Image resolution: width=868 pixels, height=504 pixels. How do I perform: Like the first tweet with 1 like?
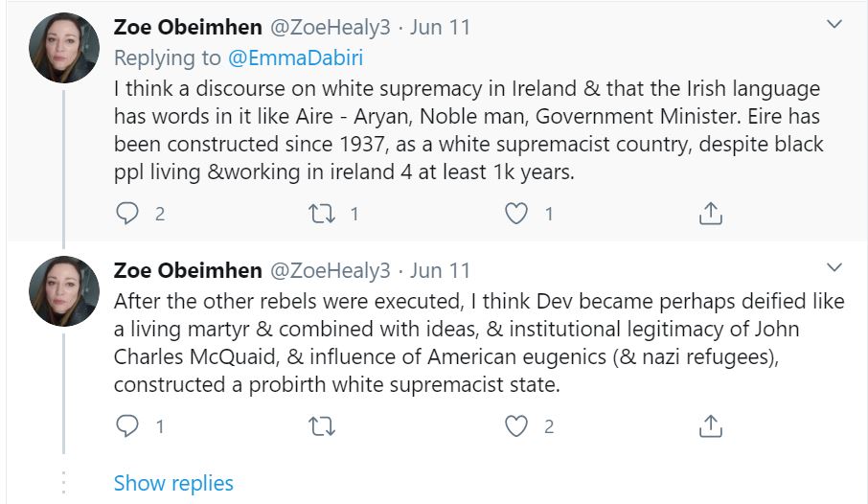[x=516, y=214]
